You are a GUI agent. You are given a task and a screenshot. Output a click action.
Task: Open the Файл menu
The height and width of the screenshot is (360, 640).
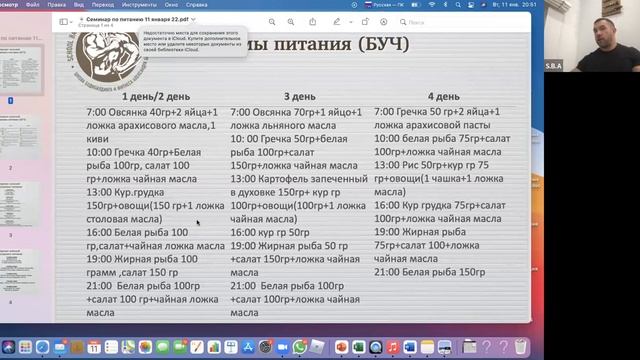tap(33, 4)
